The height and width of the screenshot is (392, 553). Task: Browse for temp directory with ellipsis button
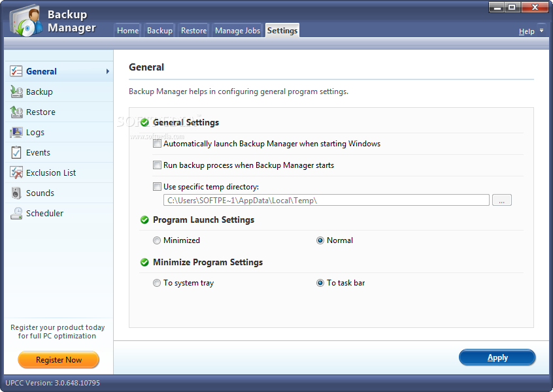[502, 200]
